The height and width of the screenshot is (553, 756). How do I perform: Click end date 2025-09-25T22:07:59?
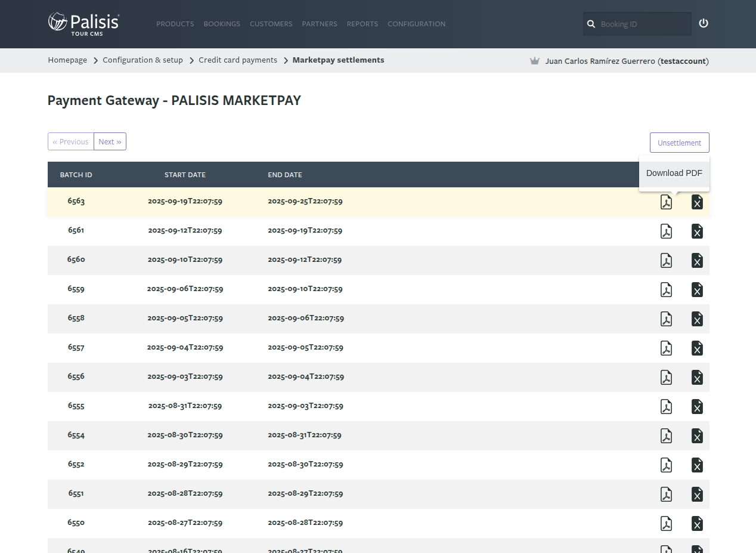[x=305, y=202]
